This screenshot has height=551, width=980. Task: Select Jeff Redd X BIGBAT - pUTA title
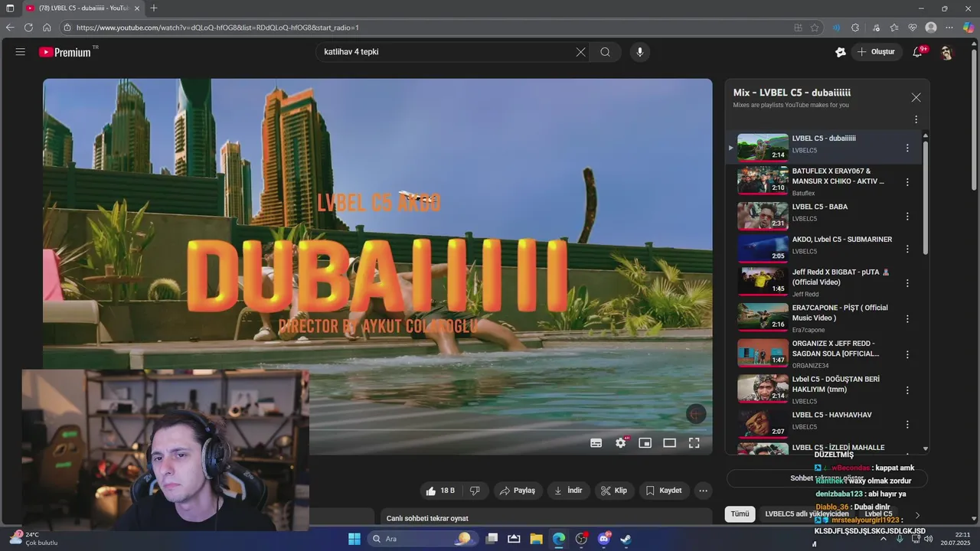[841, 277]
